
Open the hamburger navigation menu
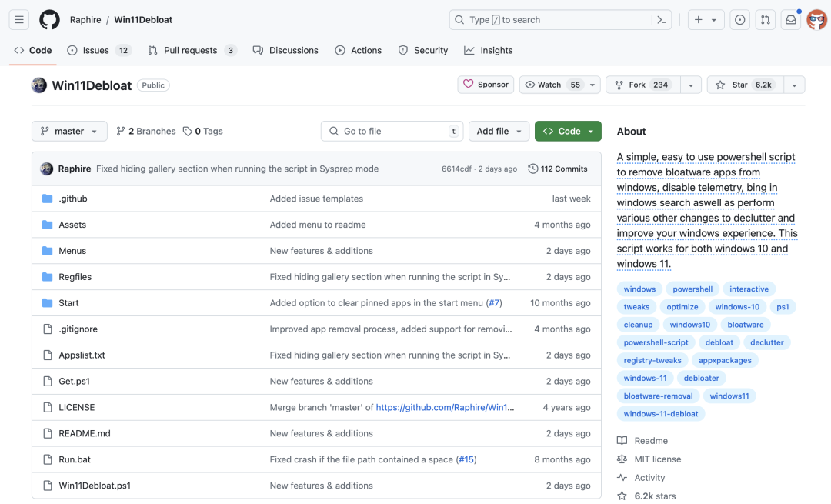[x=19, y=20]
